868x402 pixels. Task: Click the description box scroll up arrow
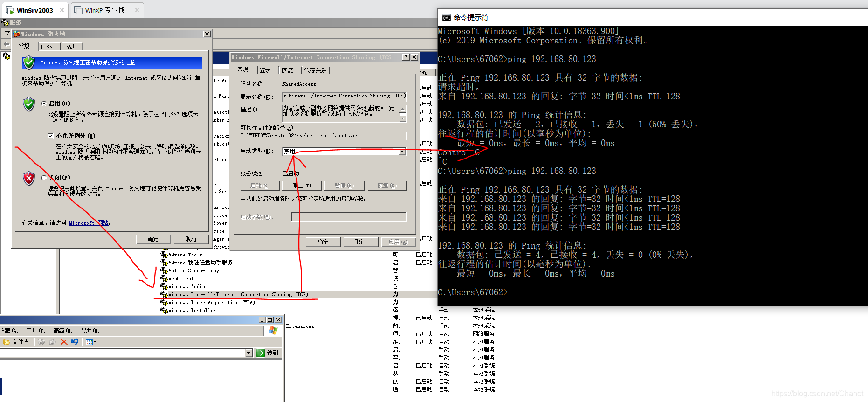point(403,108)
